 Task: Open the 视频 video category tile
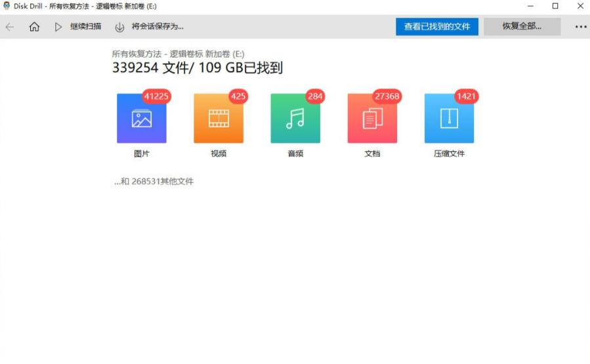click(219, 119)
